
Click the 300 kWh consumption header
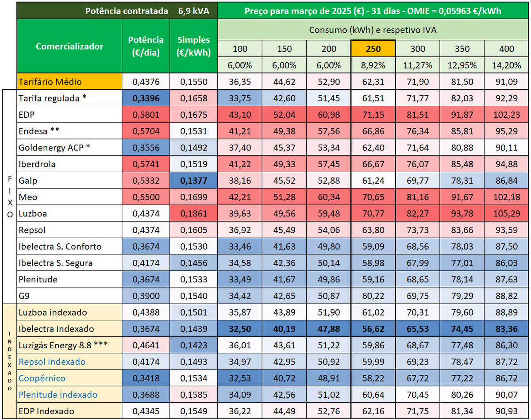pyautogui.click(x=418, y=49)
